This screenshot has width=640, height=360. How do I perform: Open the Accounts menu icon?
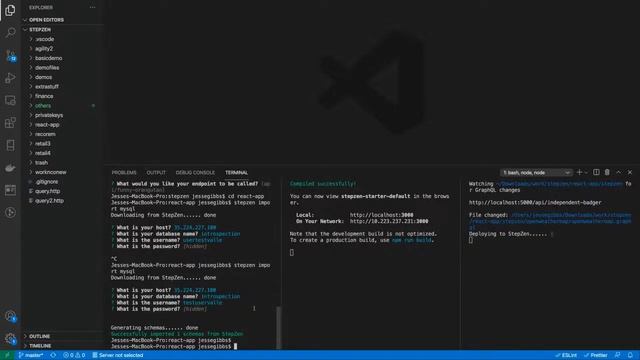[10, 316]
